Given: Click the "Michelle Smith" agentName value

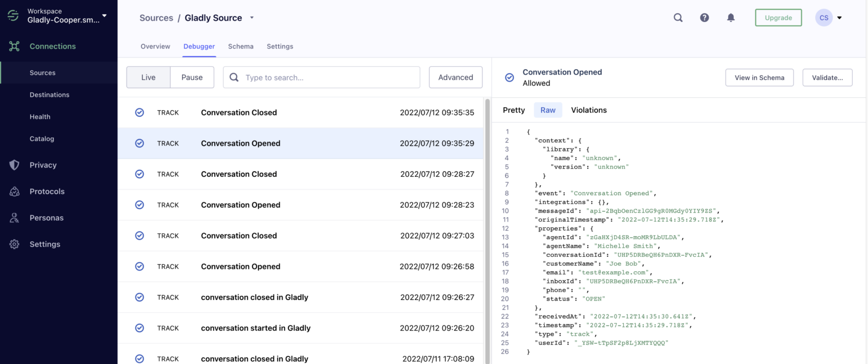Looking at the screenshot, I should (x=625, y=246).
